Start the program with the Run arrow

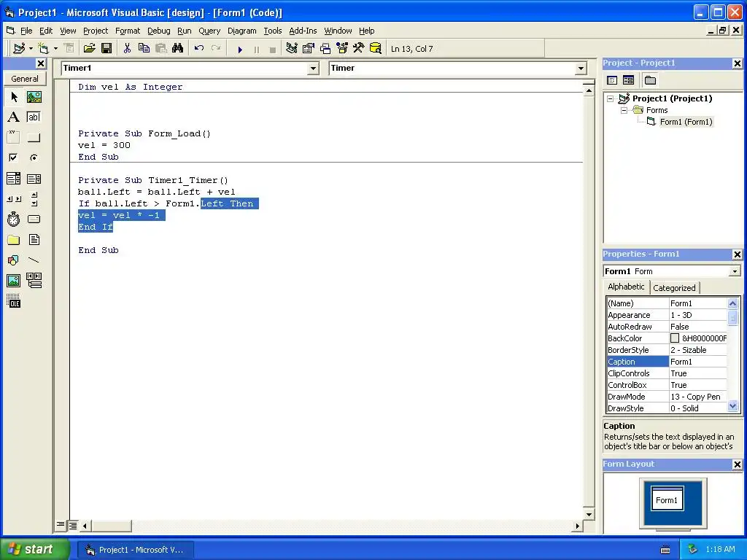tap(240, 49)
